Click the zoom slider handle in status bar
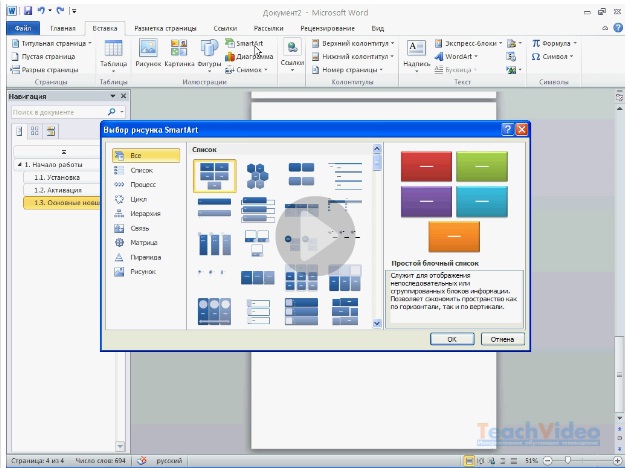This screenshot has height=468, width=626. 567,461
